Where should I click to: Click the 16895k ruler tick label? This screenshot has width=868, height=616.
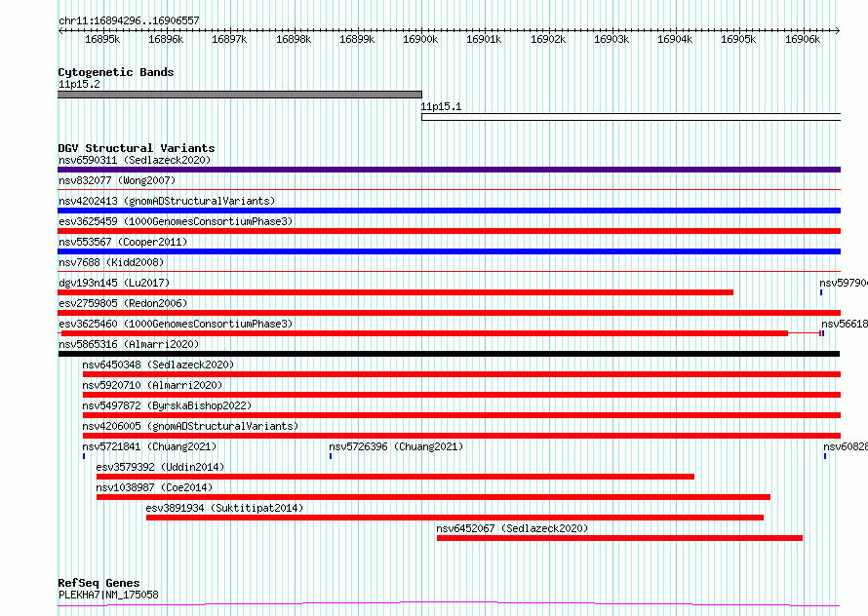[102, 39]
